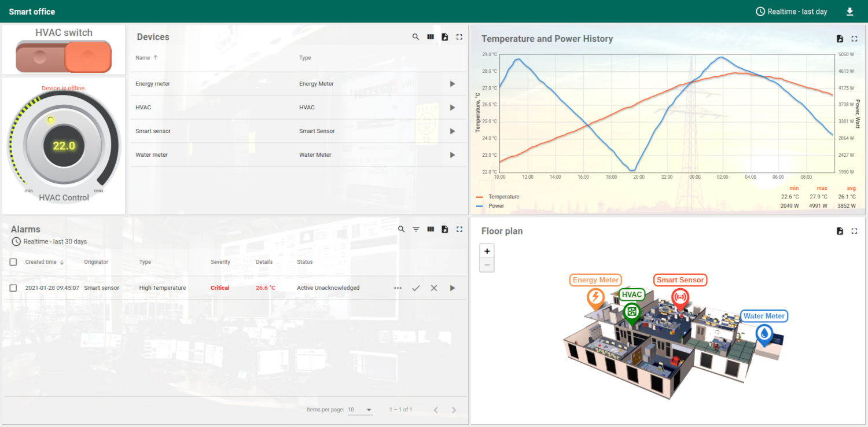868x427 pixels.
Task: Clear the High Temperature alarm with X
Action: click(x=434, y=288)
